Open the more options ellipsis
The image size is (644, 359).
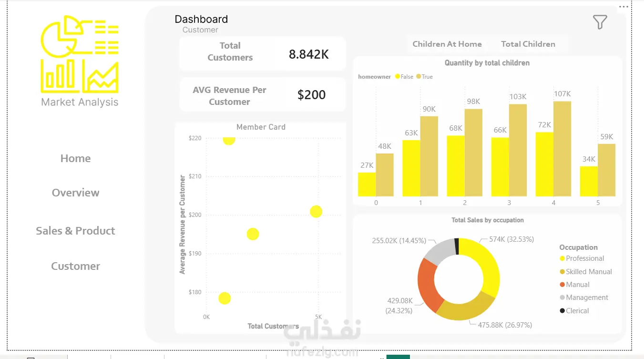pyautogui.click(x=624, y=7)
